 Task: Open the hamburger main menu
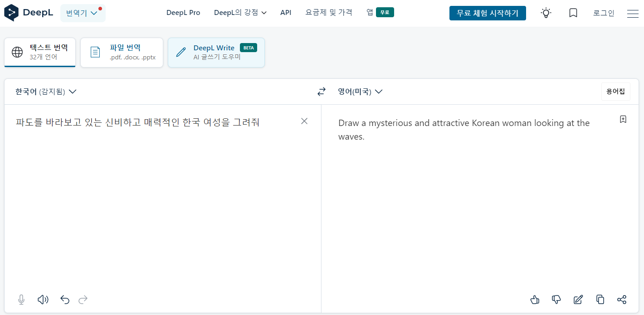click(x=633, y=14)
